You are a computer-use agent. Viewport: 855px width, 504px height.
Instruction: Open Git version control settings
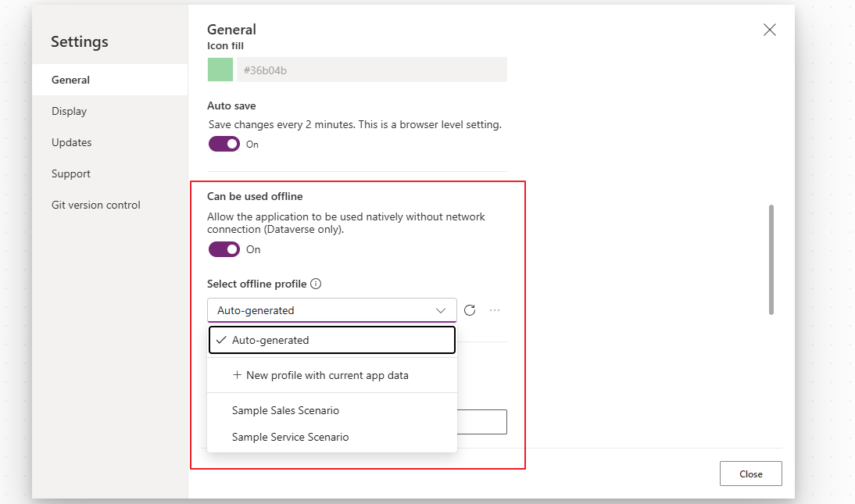pyautogui.click(x=96, y=205)
